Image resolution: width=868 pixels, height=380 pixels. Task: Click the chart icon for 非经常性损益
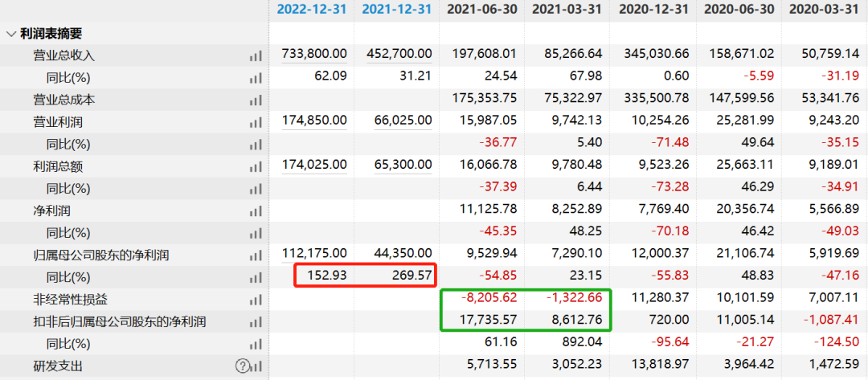pyautogui.click(x=256, y=300)
